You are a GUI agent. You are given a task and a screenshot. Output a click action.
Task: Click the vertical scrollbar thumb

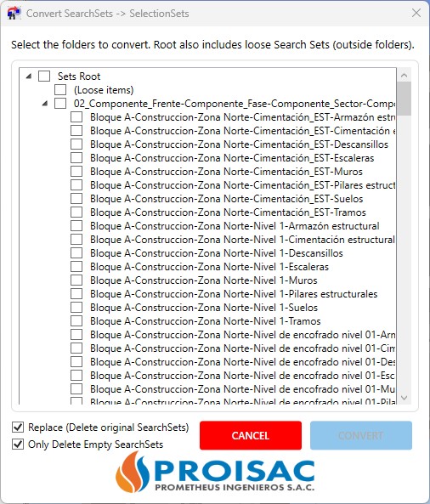click(x=404, y=99)
